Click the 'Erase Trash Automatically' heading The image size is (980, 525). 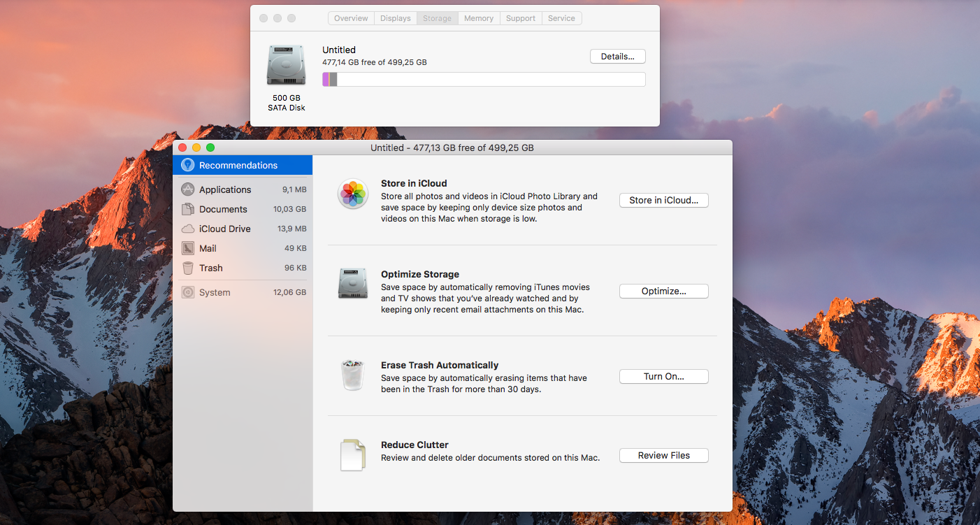pos(440,365)
